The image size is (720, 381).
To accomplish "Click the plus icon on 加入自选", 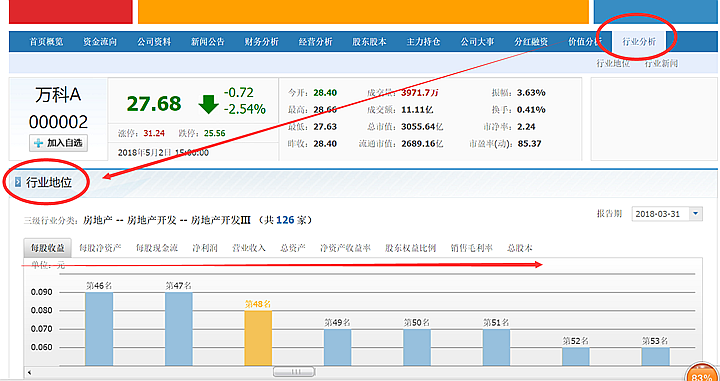I will (39, 143).
